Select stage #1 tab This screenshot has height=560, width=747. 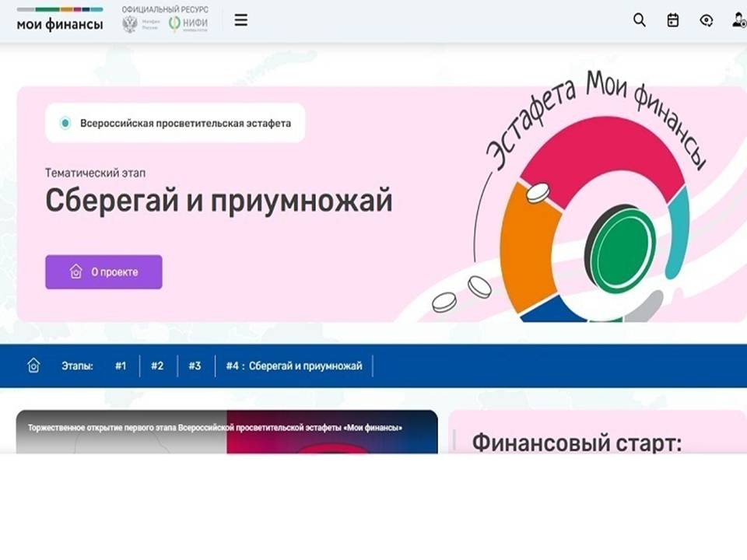click(x=121, y=366)
